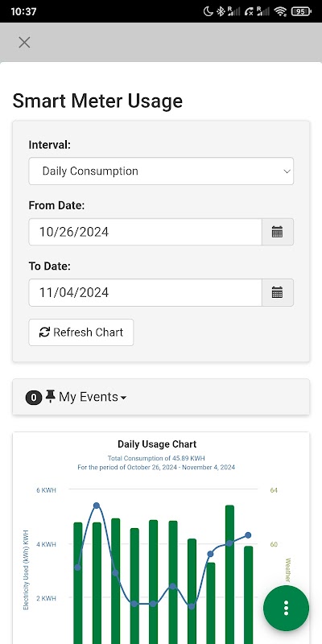The width and height of the screenshot is (322, 644).
Task: Tap the Wi-Fi status bar icon
Action: (x=280, y=11)
